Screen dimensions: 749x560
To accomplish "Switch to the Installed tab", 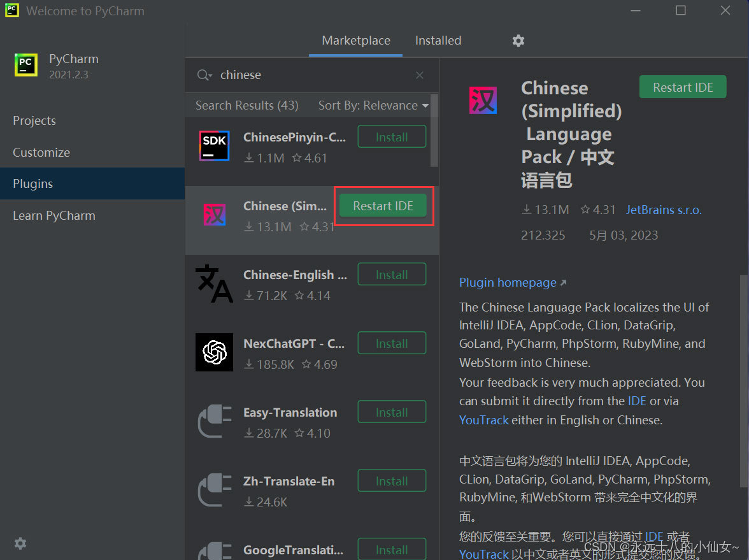I will pyautogui.click(x=438, y=40).
